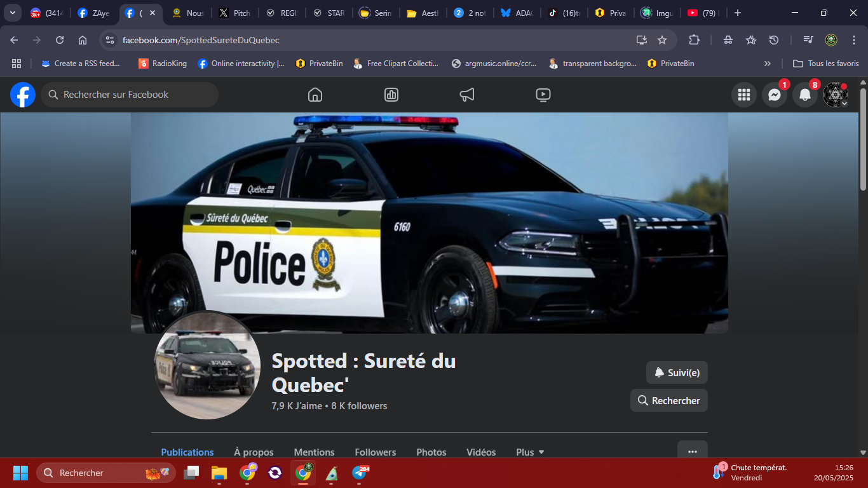This screenshot has height=488, width=868.
Task: Open Messenger with one unread message
Action: (x=775, y=95)
